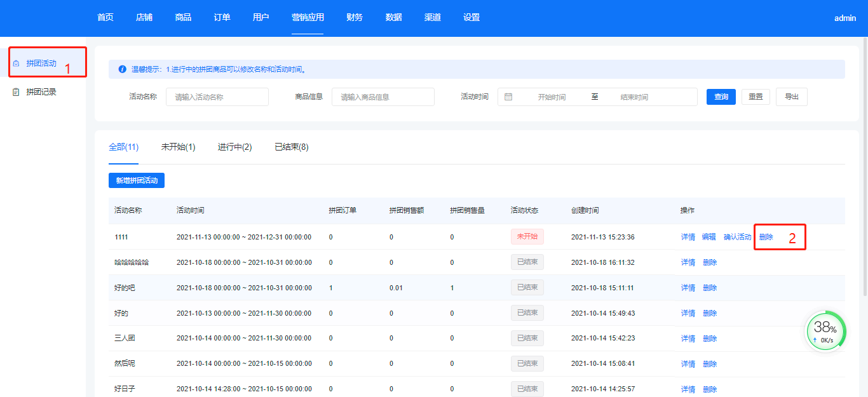The height and width of the screenshot is (397, 868).
Task: Click 确认活动 for activity 1111
Action: [737, 237]
